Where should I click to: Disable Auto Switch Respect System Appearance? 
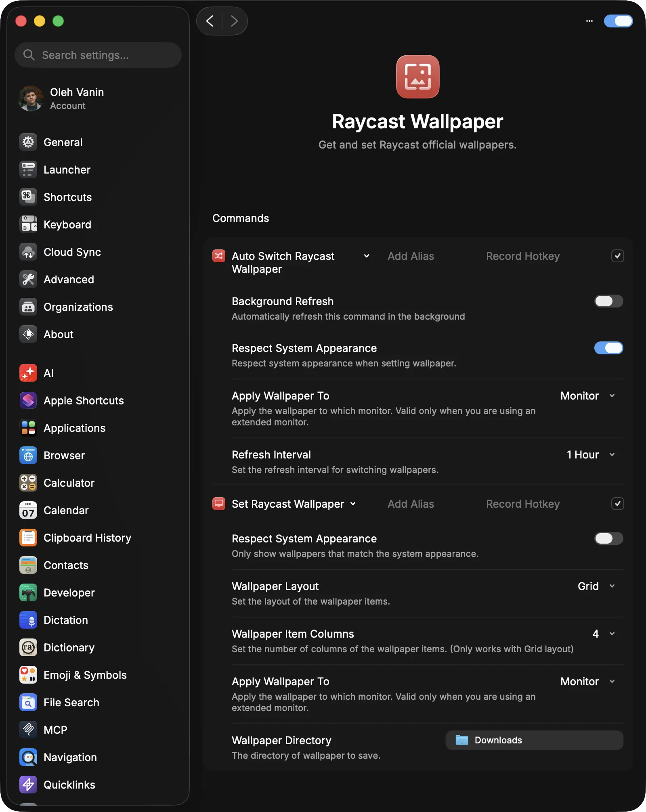pos(608,348)
